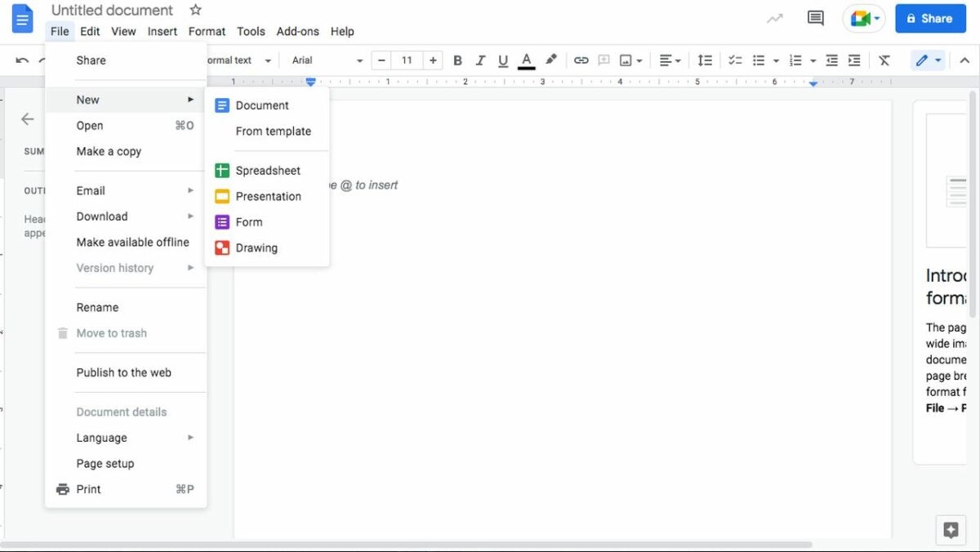
Task: Click the Explore icon at bottom right
Action: tap(951, 530)
